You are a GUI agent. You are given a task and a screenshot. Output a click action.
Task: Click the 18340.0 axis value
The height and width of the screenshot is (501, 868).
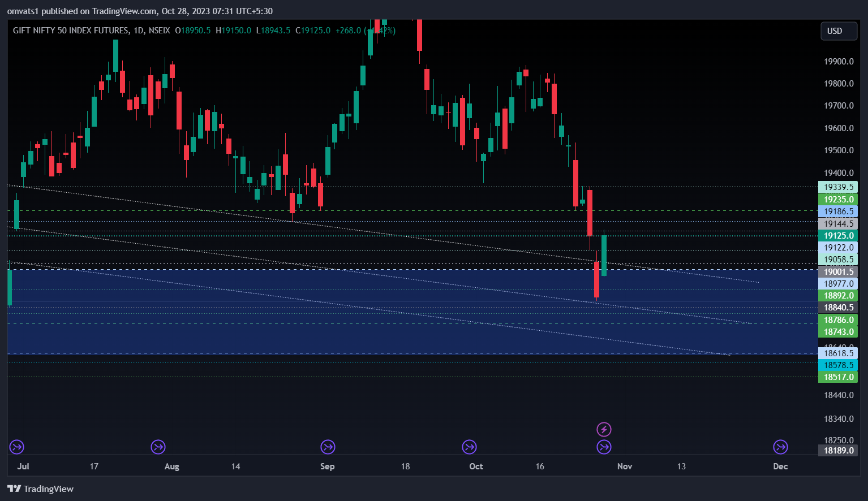click(839, 419)
